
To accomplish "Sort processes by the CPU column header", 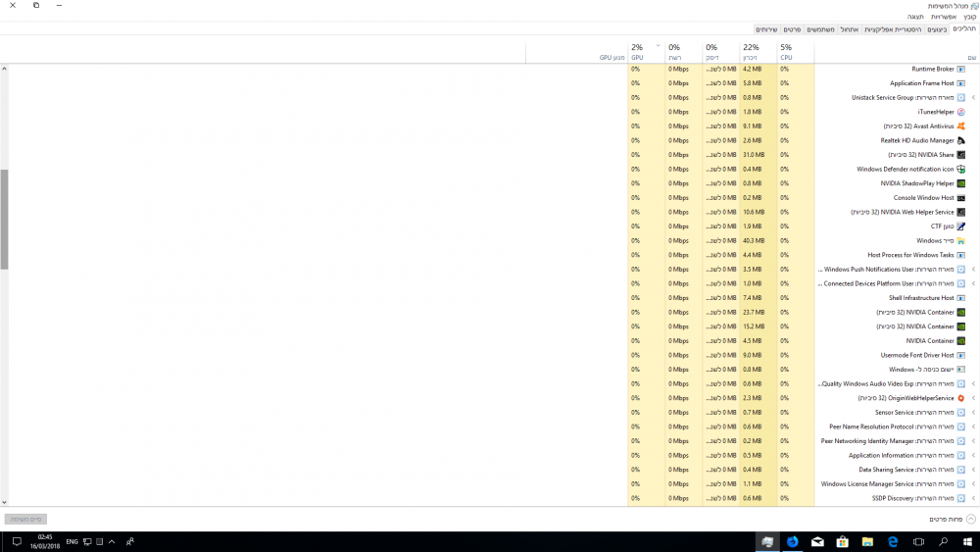I will (x=796, y=52).
